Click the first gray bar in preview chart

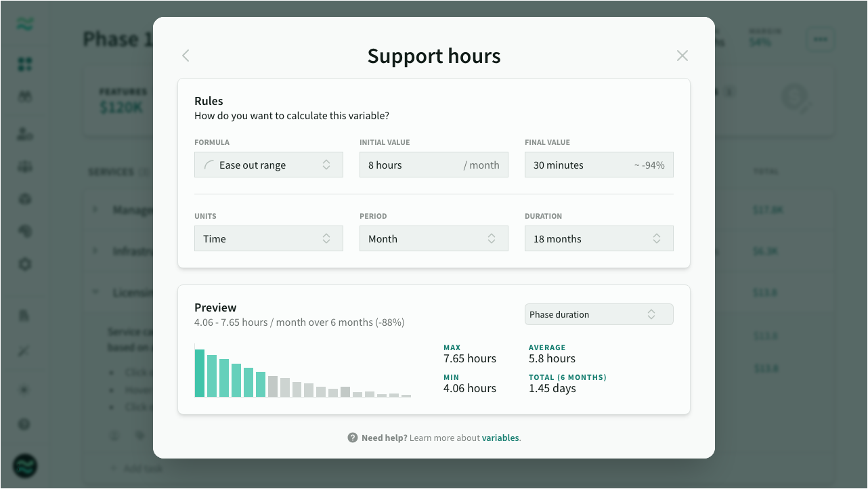click(x=273, y=386)
